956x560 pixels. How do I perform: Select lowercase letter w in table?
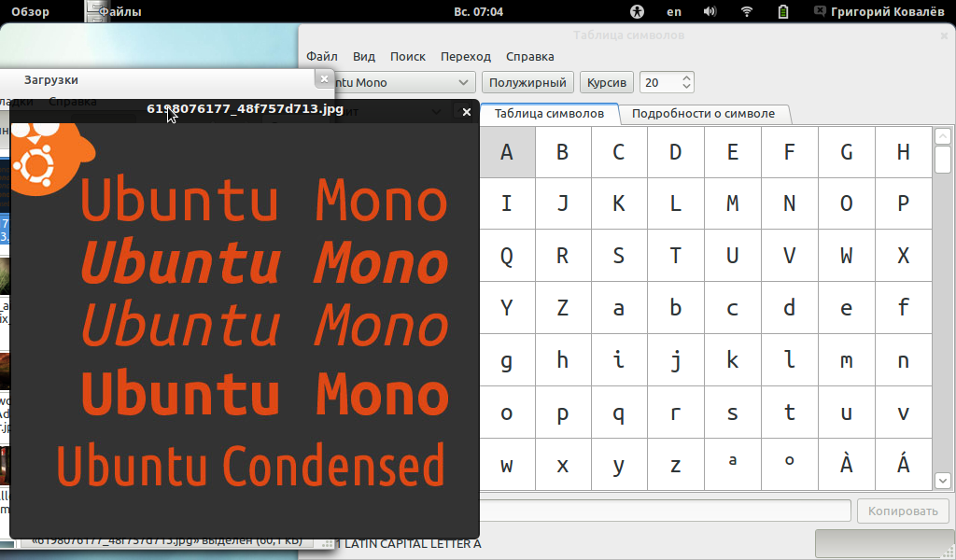point(507,464)
